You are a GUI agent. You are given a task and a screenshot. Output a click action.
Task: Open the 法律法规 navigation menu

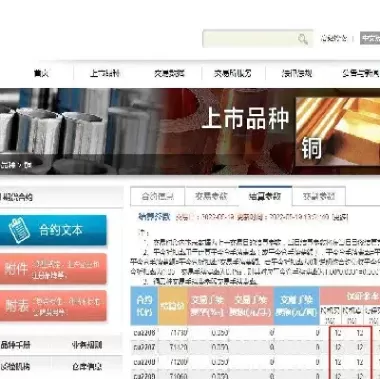tap(297, 73)
